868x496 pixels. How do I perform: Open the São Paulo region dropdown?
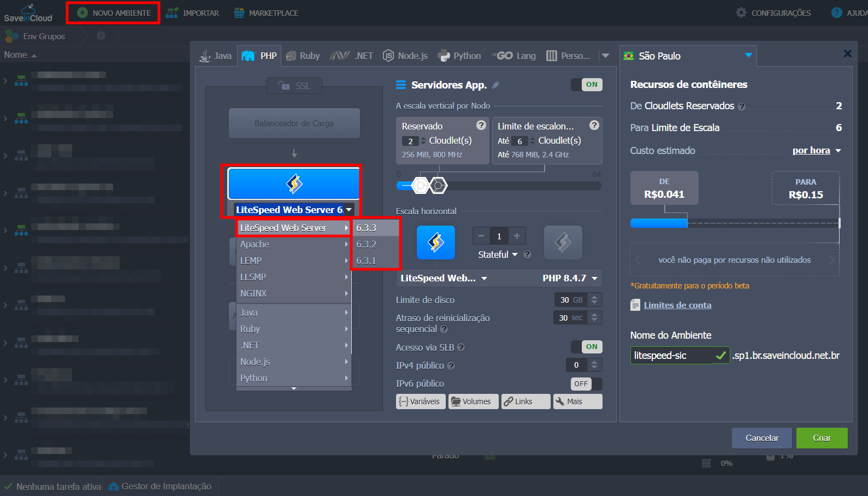point(688,56)
